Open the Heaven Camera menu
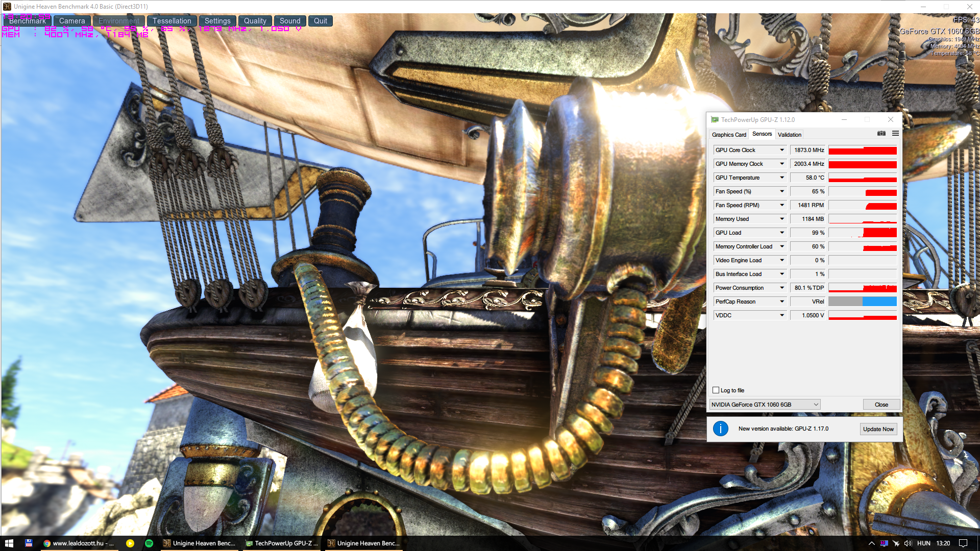980x551 pixels. pos(72,21)
